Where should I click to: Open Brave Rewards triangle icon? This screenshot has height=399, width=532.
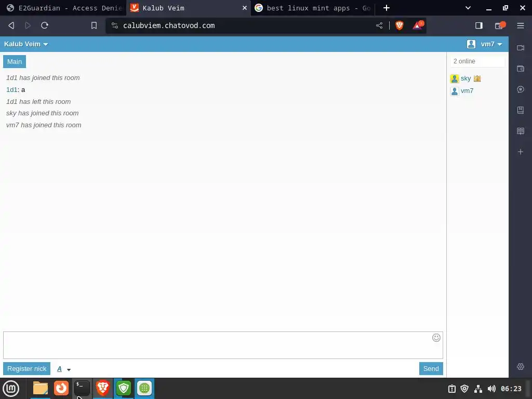pos(417,25)
